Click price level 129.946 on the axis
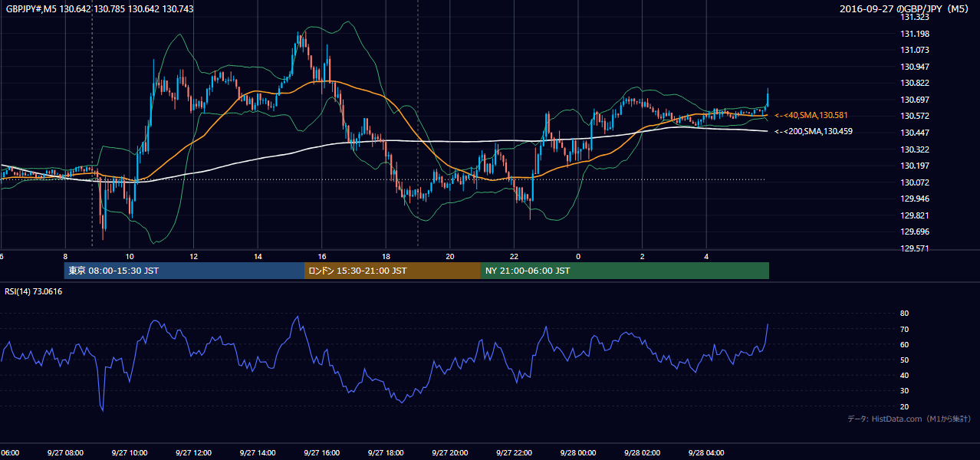The image size is (980, 460). [916, 199]
